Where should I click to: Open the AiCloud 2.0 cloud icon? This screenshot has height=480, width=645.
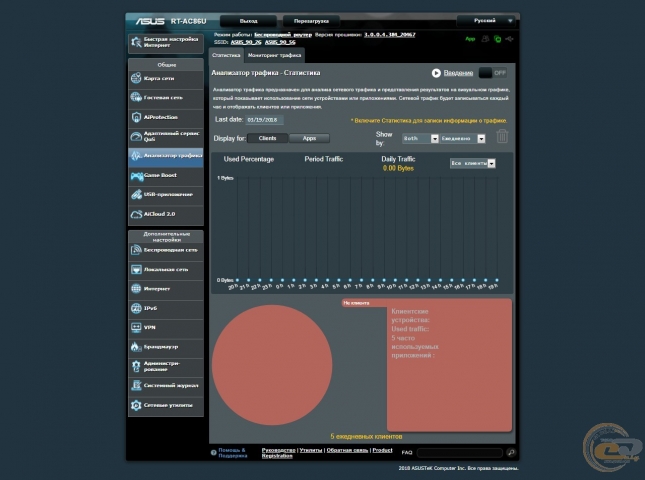point(136,214)
